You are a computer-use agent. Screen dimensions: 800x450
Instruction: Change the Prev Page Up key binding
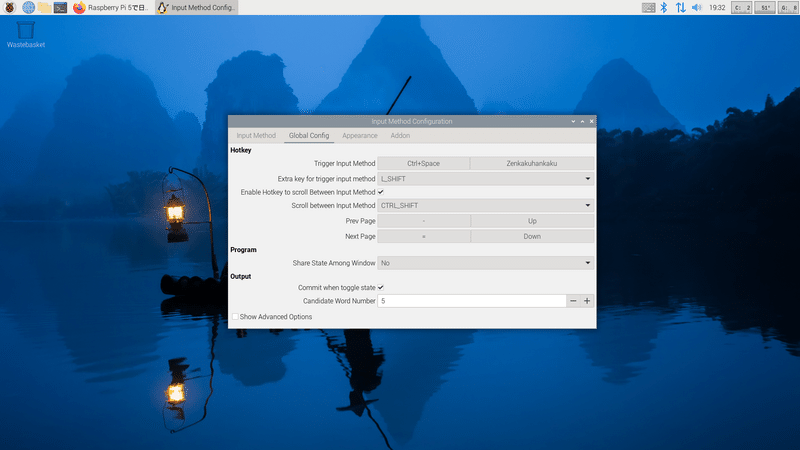(x=532, y=221)
